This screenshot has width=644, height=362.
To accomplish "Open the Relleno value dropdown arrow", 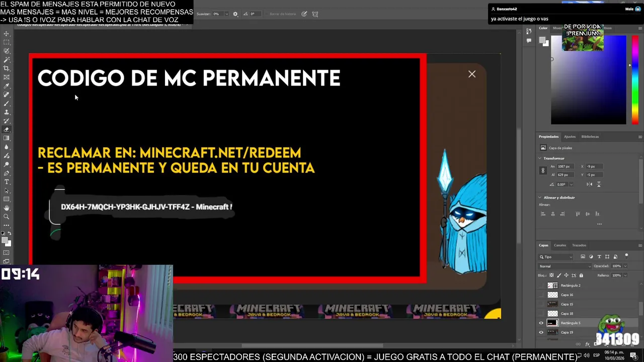I will pyautogui.click(x=625, y=275).
